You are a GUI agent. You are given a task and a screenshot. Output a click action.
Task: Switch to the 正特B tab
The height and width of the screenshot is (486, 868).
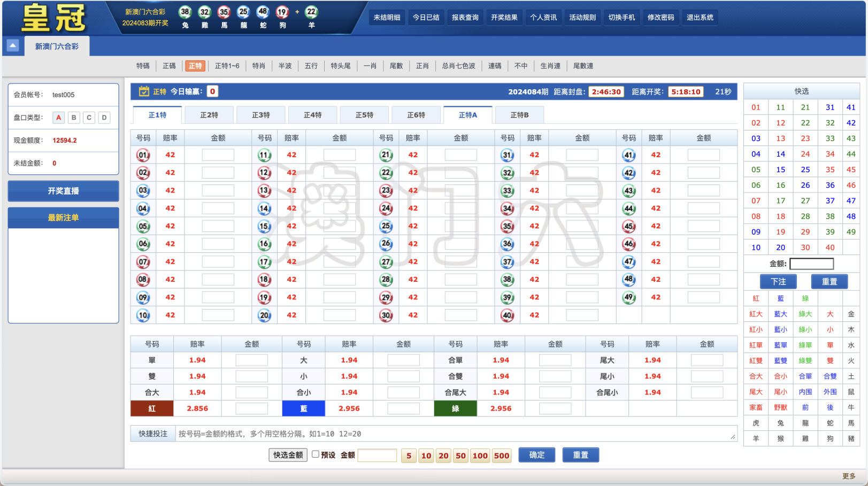tap(519, 114)
